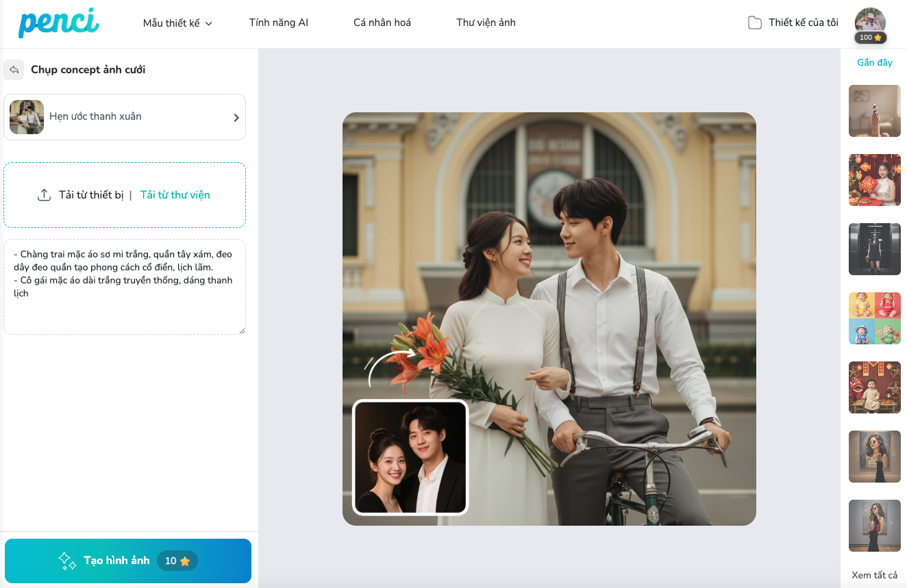Open the first recent thumbnail under Gần đây
Viewport: 907px width, 588px height.
(874, 111)
